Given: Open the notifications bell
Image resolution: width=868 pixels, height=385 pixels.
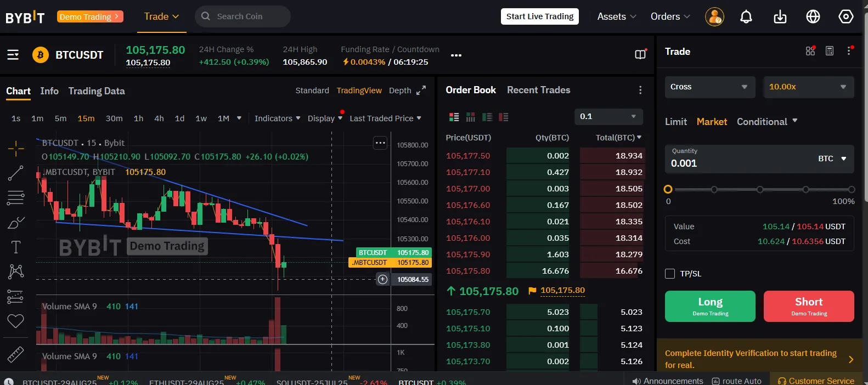Looking at the screenshot, I should (746, 17).
